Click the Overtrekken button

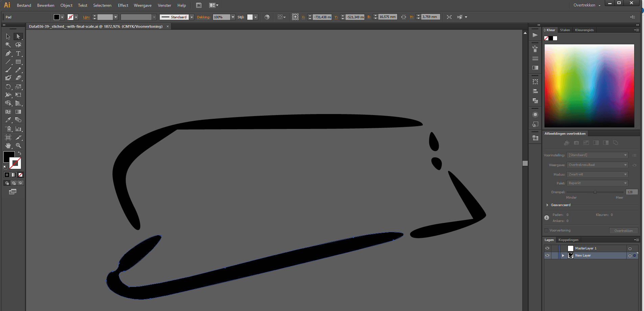(623, 231)
